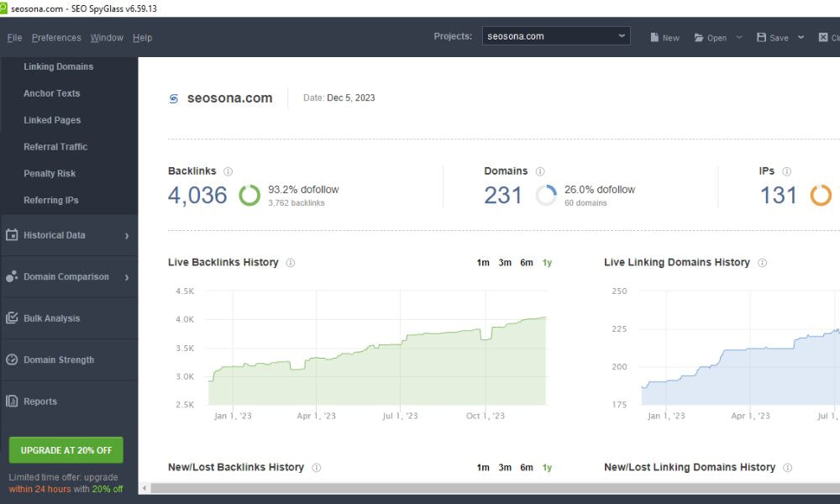This screenshot has width=840, height=504.
Task: Click the New project file icon
Action: click(x=654, y=38)
